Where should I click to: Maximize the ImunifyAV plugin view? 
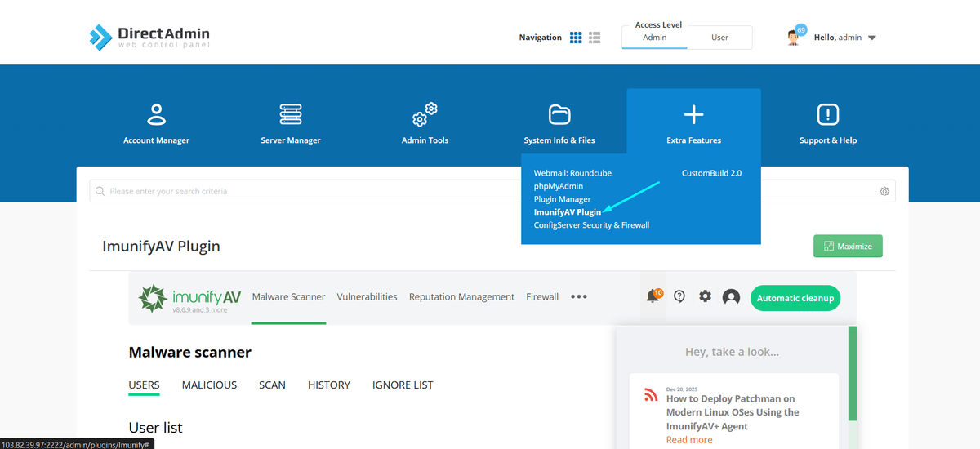(848, 247)
